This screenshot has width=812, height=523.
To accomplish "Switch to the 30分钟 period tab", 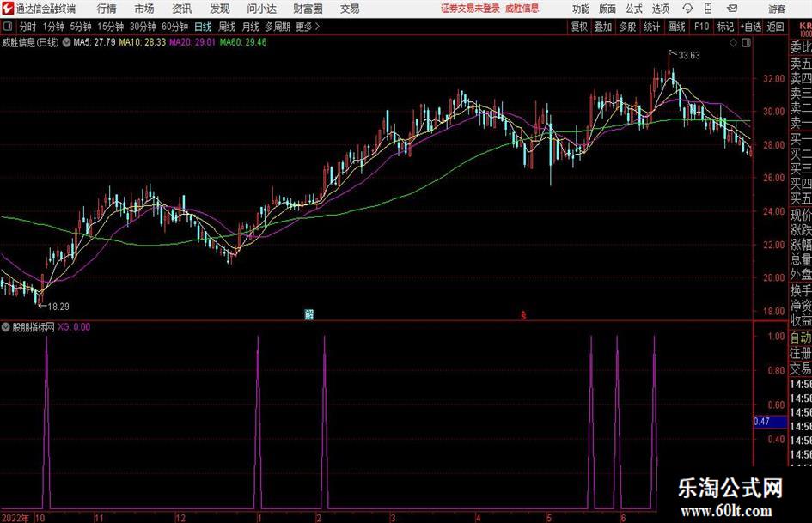I will coord(143,27).
